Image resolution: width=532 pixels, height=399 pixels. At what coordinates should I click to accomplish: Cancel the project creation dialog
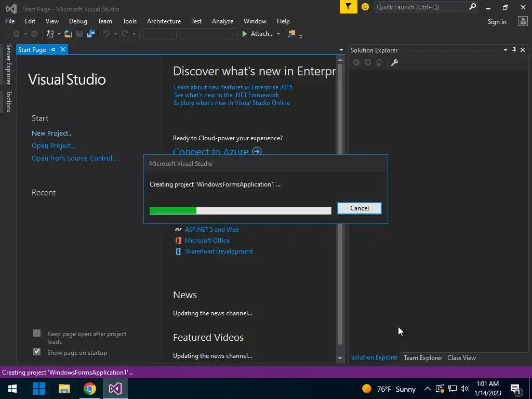[x=360, y=208]
